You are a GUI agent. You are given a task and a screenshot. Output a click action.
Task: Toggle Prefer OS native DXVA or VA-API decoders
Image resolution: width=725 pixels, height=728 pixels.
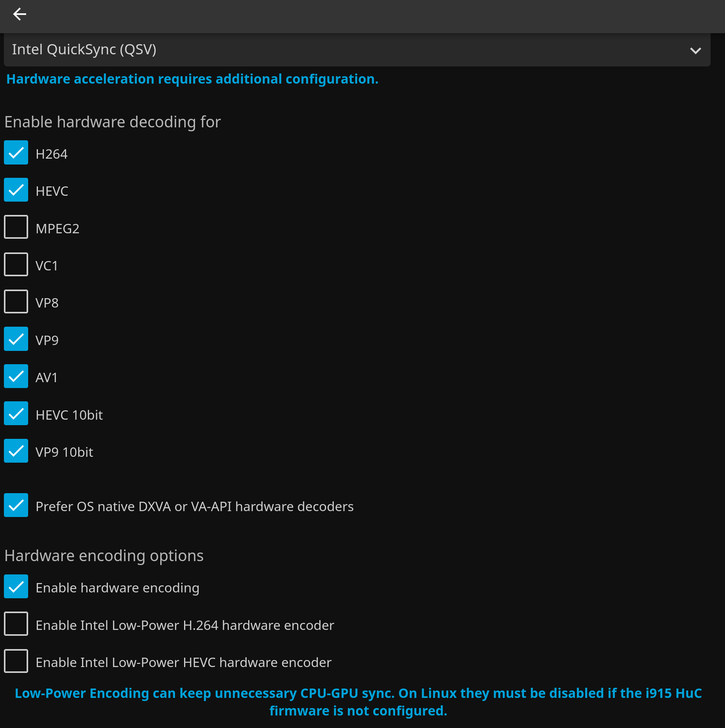point(16,506)
